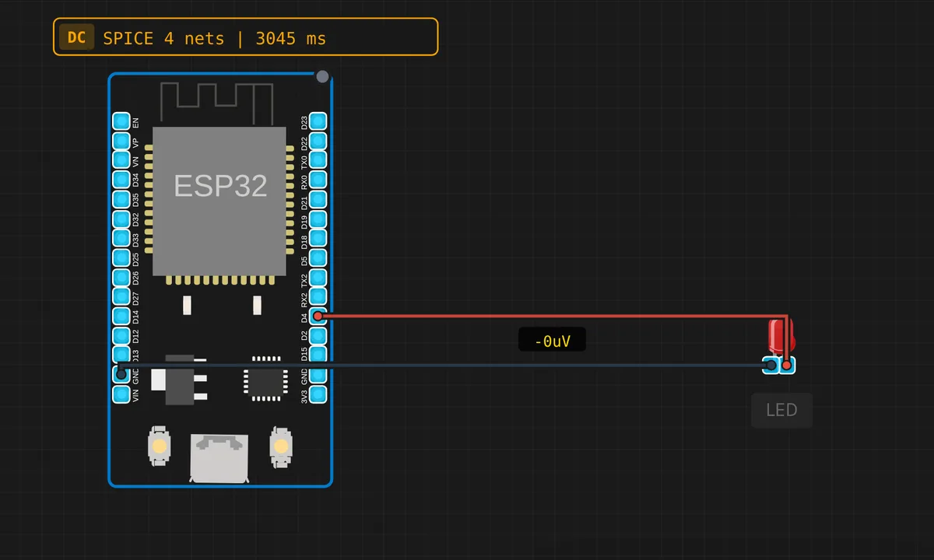Select the RX0 pin pad
934x560 pixels.
[x=318, y=180]
